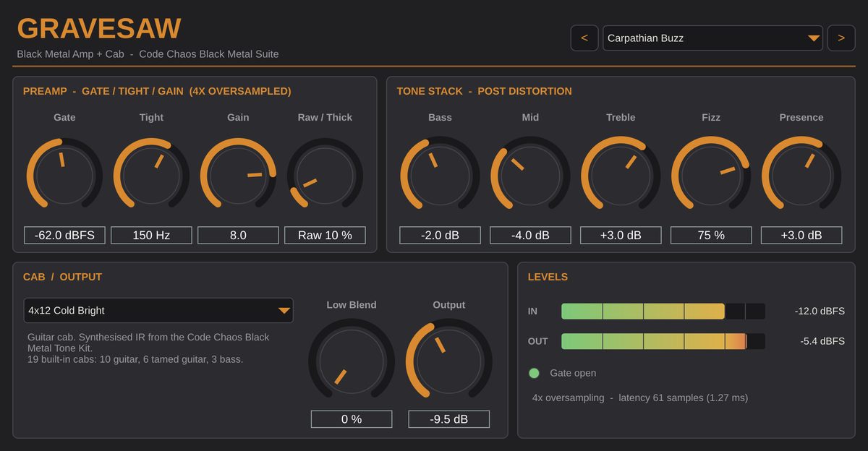Click the -9.5 dB output value field

[449, 419]
